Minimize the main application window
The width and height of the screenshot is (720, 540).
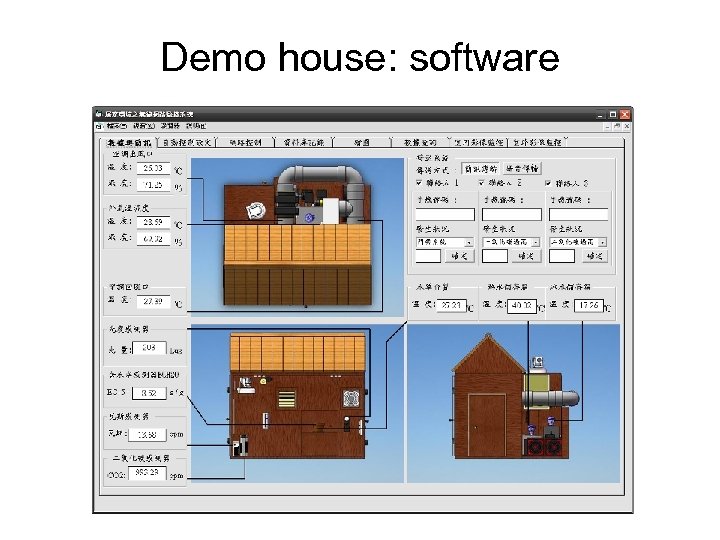click(x=601, y=114)
